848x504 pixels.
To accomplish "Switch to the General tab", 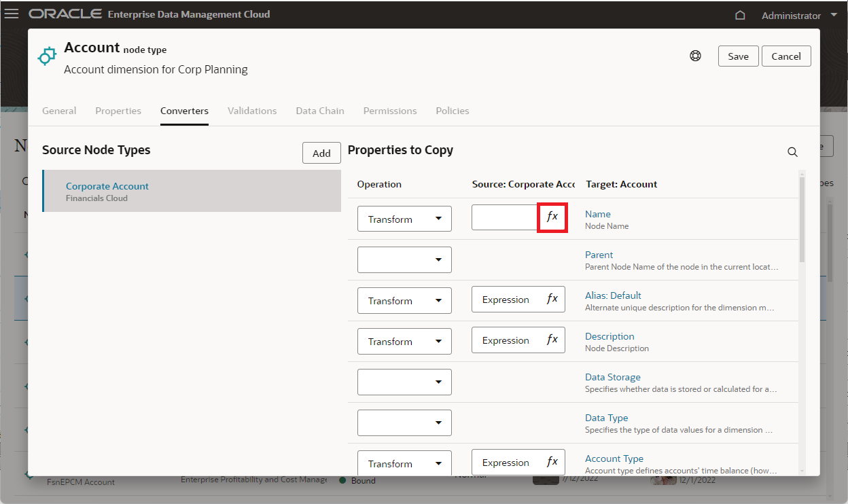I will (x=59, y=111).
